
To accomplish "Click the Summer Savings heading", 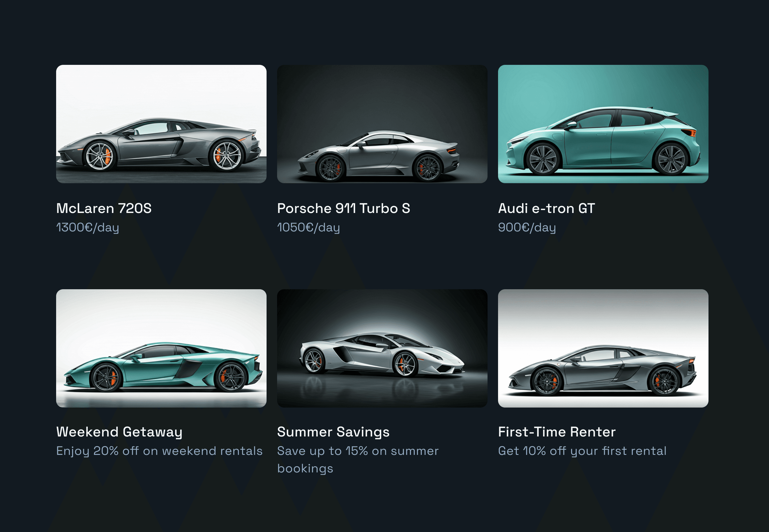I will click(x=333, y=432).
